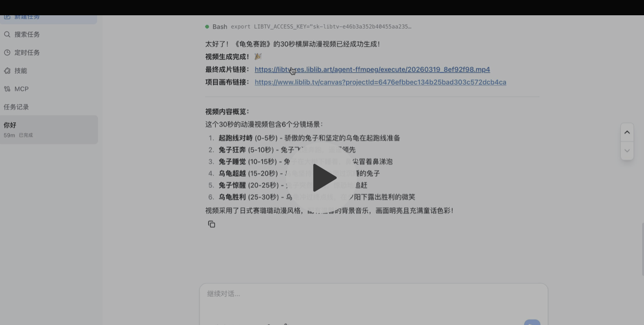The height and width of the screenshot is (325, 644).
Task: Click the green Bash status dot
Action: coord(207,27)
